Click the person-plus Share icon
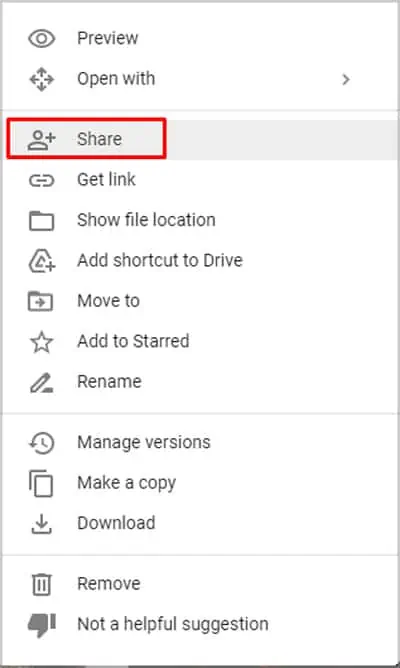This screenshot has width=400, height=668. click(x=41, y=140)
